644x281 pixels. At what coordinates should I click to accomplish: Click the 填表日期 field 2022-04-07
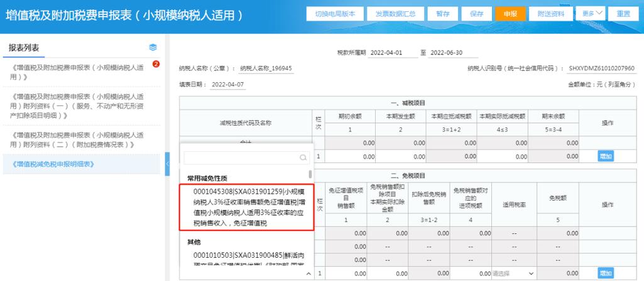tap(228, 85)
